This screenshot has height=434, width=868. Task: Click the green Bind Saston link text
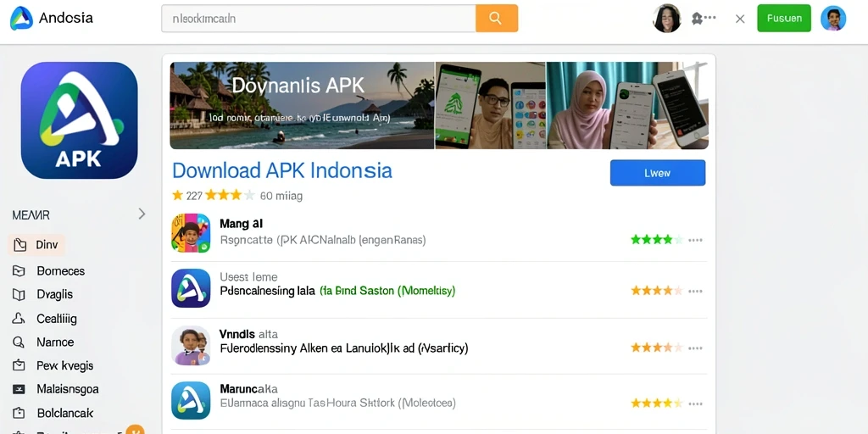point(387,291)
